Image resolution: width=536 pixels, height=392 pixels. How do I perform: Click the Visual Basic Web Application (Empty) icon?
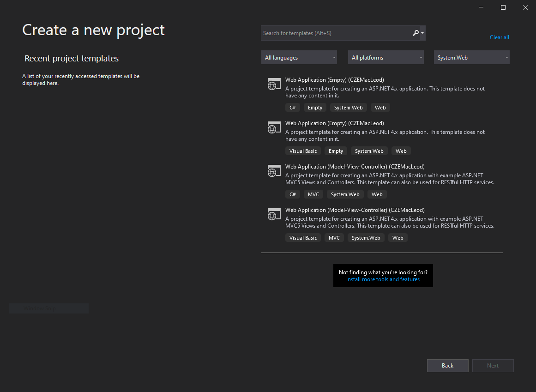click(274, 127)
